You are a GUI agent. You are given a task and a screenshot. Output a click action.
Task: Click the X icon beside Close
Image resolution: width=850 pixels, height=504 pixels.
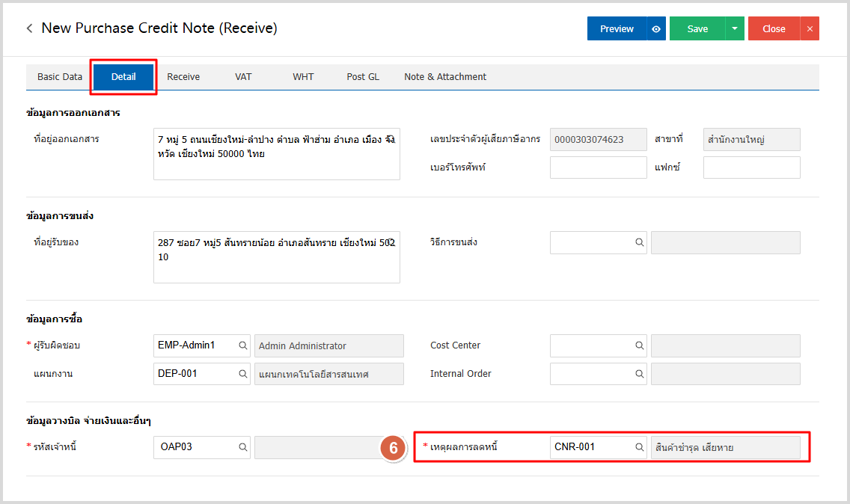coord(809,28)
